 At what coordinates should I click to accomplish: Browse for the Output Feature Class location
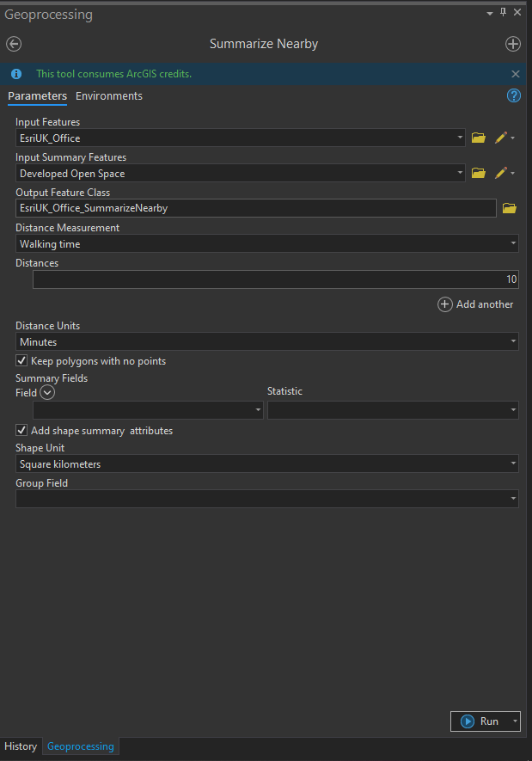pyautogui.click(x=509, y=208)
